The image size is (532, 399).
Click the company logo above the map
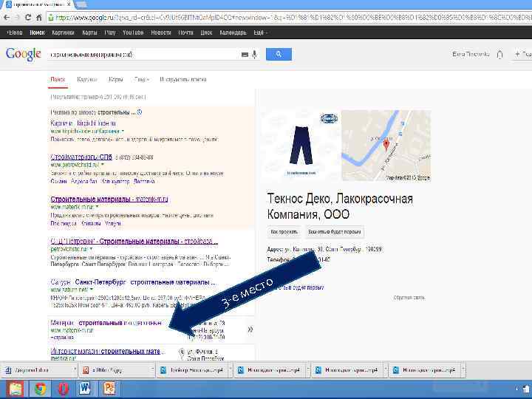coord(329,118)
